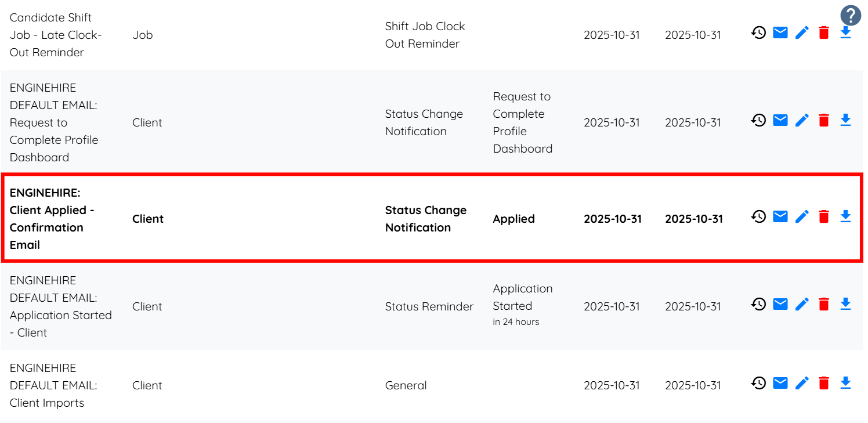Download the Client Applied Confirmation Email template

click(x=845, y=216)
